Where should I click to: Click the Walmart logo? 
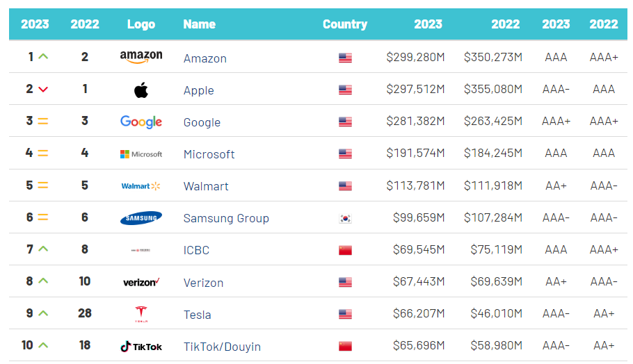point(141,186)
